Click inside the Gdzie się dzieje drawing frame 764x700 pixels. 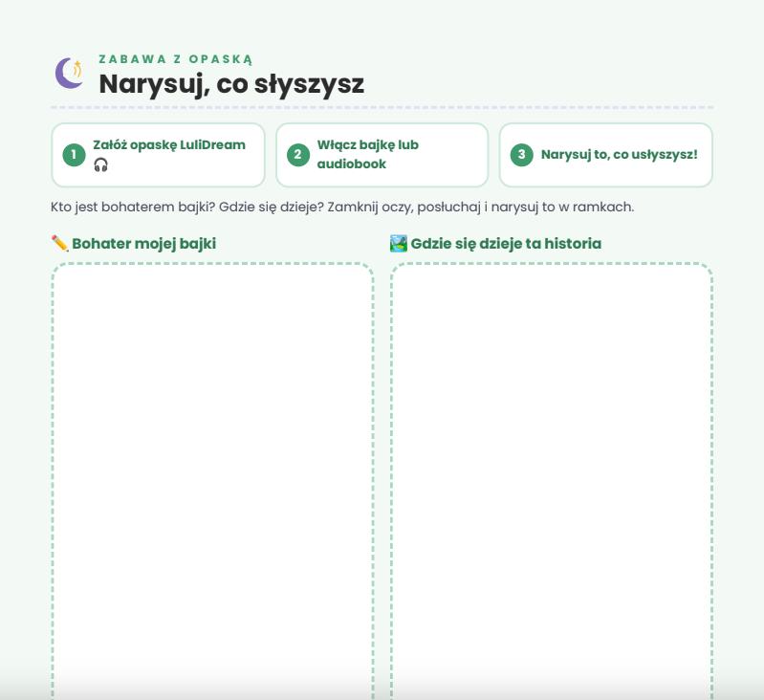coord(552,481)
